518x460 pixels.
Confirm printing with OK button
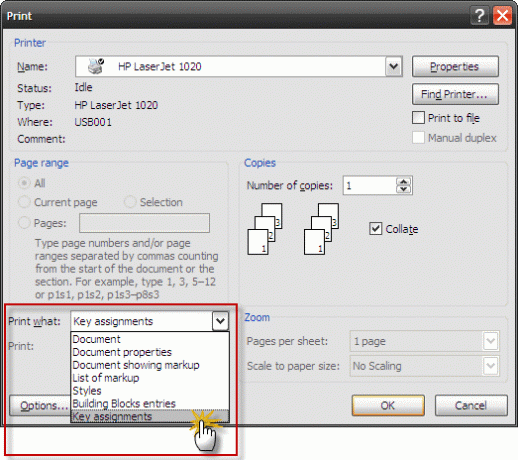pyautogui.click(x=388, y=405)
